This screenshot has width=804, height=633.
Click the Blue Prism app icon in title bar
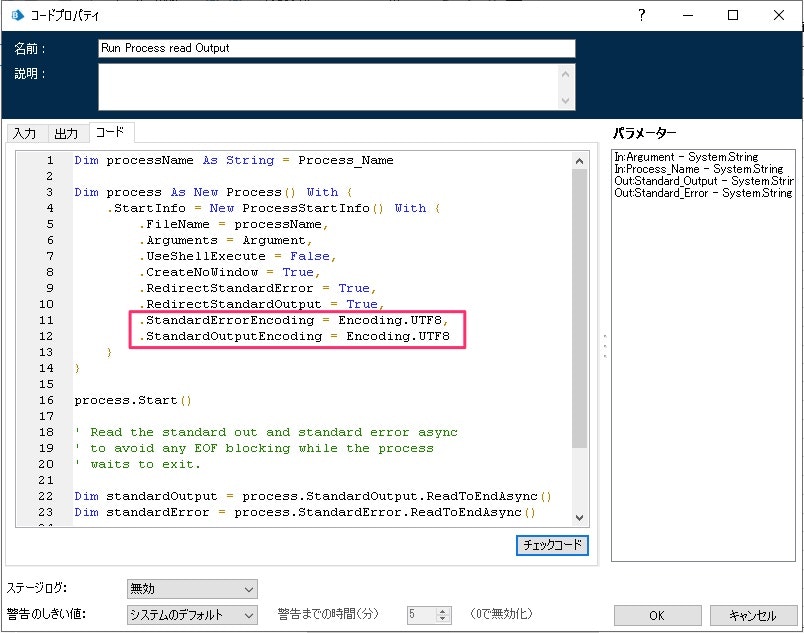click(18, 15)
